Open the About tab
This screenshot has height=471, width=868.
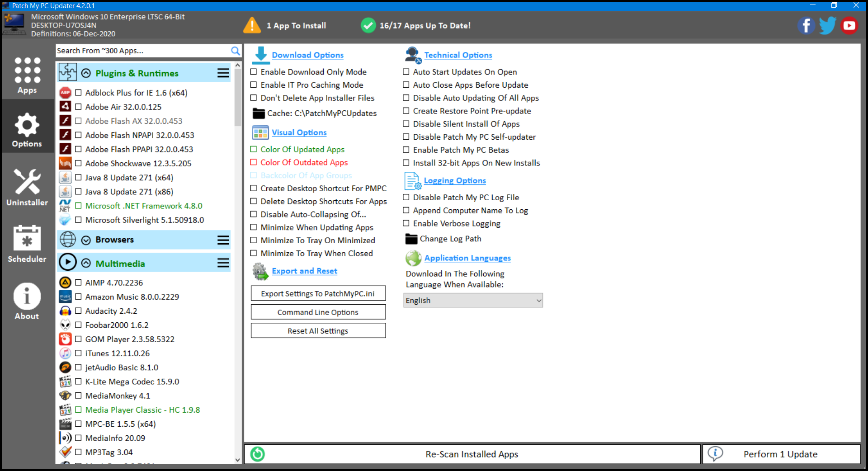pyautogui.click(x=27, y=301)
